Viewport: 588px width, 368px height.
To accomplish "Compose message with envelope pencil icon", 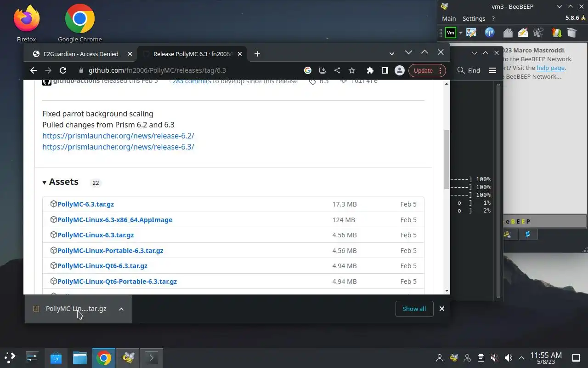I will (x=523, y=33).
